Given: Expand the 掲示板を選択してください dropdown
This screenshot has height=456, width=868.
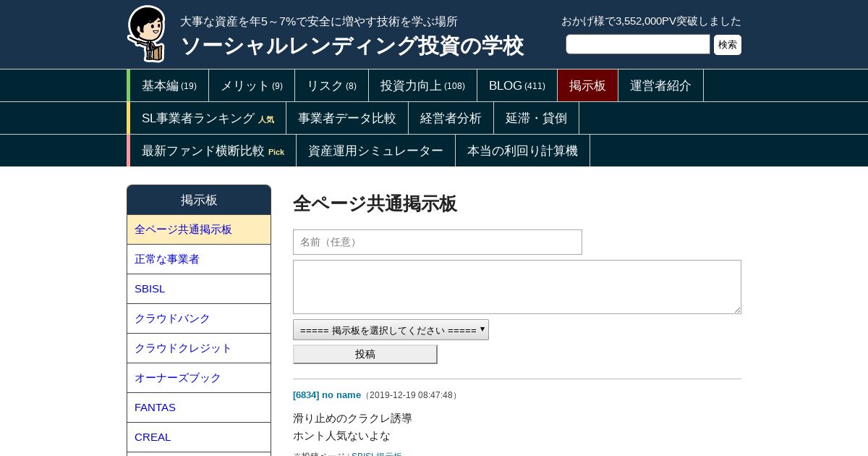Looking at the screenshot, I should (391, 330).
